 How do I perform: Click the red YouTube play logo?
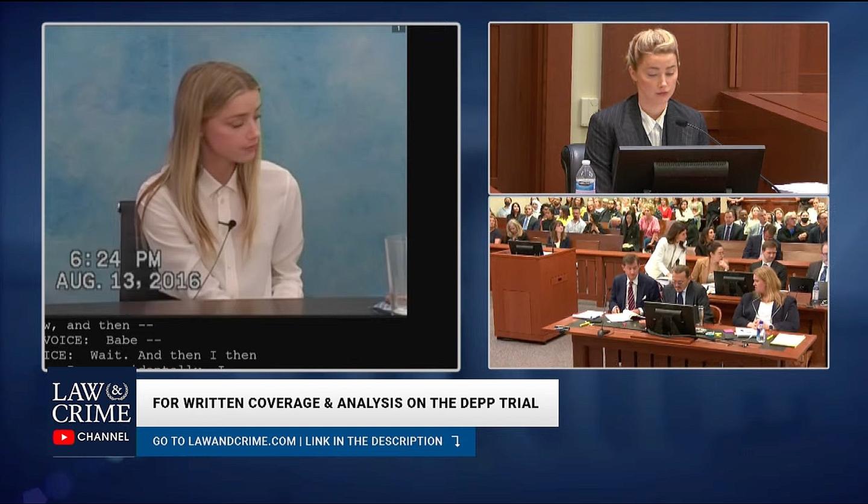tap(63, 437)
